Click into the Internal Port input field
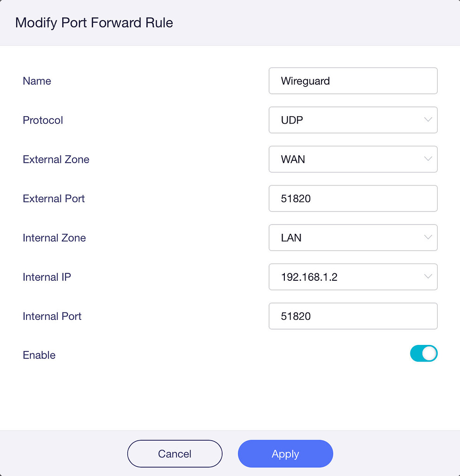 click(x=353, y=316)
